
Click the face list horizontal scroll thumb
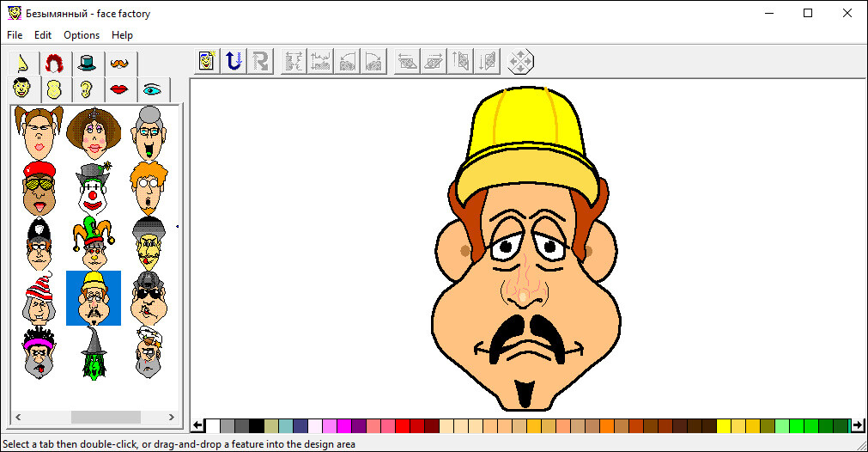click(x=106, y=417)
